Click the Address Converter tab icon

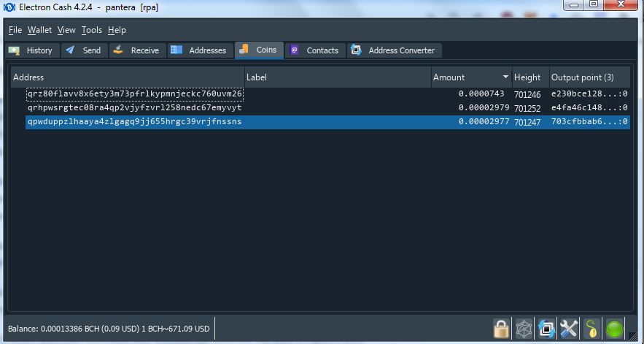(357, 50)
